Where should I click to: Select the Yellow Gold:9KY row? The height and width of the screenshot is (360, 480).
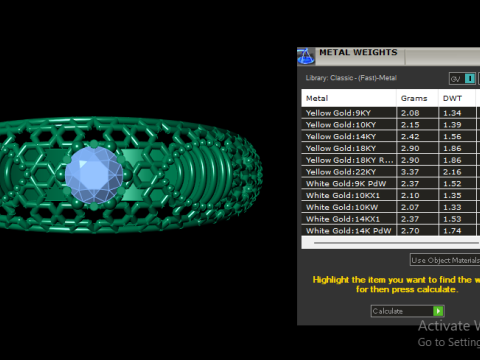coord(391,113)
